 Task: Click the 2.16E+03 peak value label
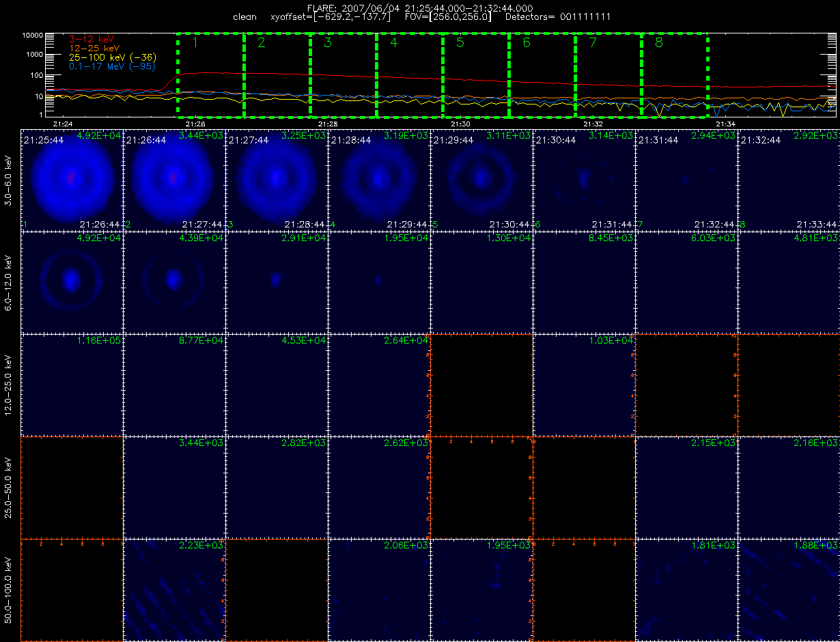pyautogui.click(x=817, y=443)
